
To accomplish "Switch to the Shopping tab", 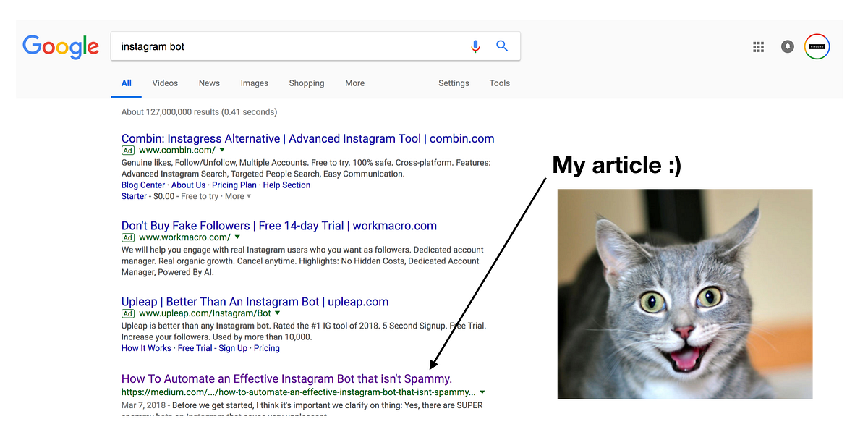I will (x=307, y=83).
